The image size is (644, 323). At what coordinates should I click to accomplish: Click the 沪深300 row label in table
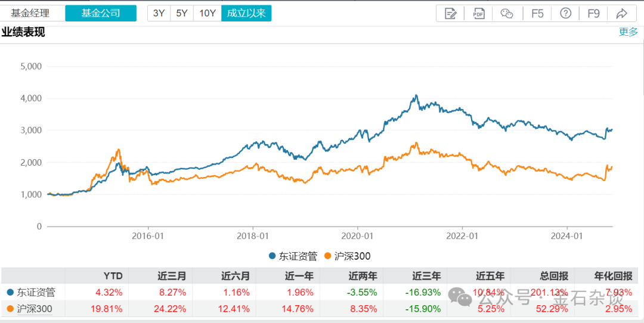[36, 309]
